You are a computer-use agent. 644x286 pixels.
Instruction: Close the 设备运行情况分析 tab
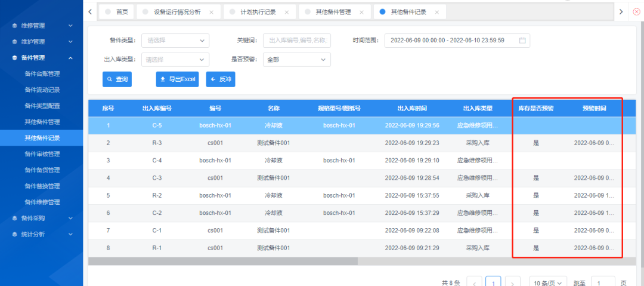[x=212, y=13]
